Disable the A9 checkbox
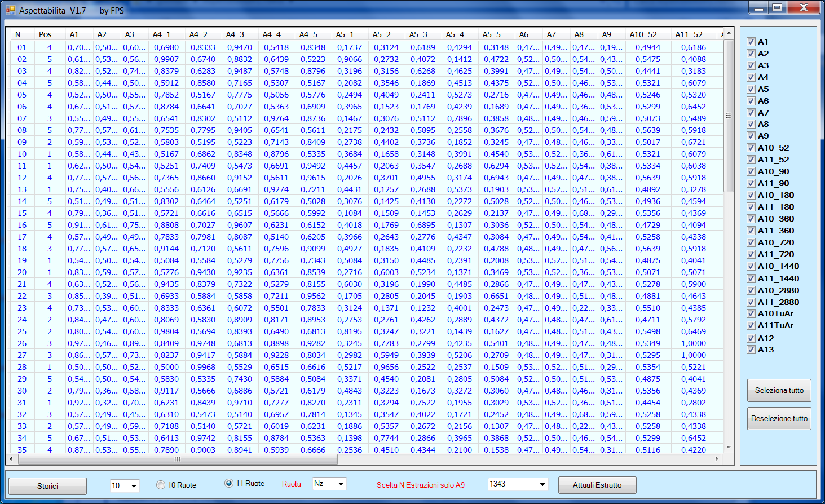The height and width of the screenshot is (504, 825). pyautogui.click(x=751, y=136)
